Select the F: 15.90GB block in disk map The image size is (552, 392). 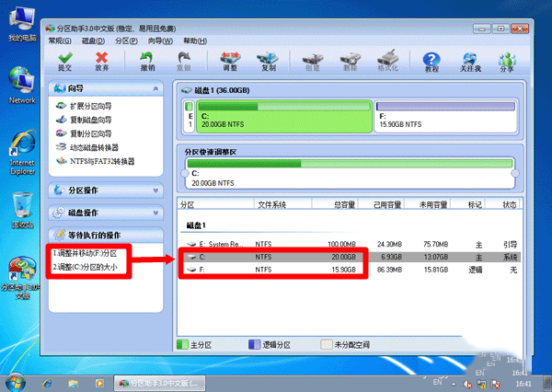pos(445,116)
